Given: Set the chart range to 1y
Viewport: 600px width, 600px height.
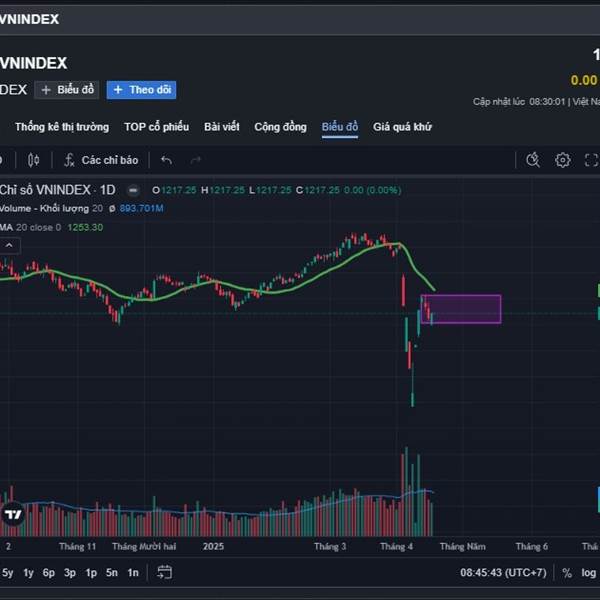Looking at the screenshot, I should (28, 572).
